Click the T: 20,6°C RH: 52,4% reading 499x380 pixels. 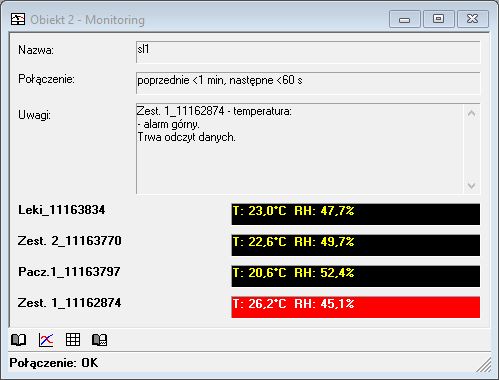tap(356, 276)
